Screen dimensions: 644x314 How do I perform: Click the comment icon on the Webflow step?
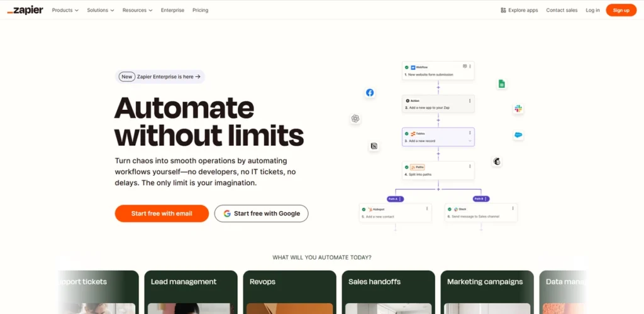tap(465, 66)
